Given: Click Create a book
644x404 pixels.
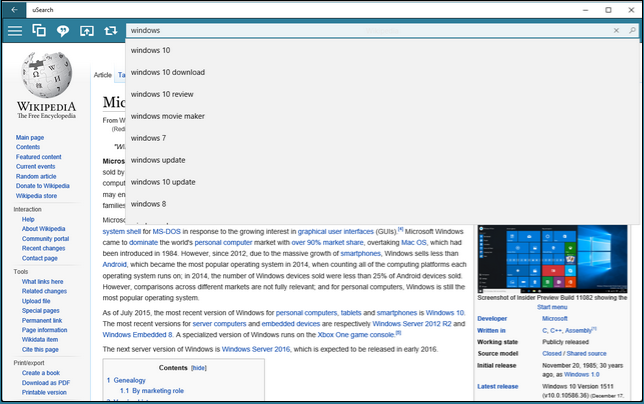Looking at the screenshot, I should click(41, 373).
